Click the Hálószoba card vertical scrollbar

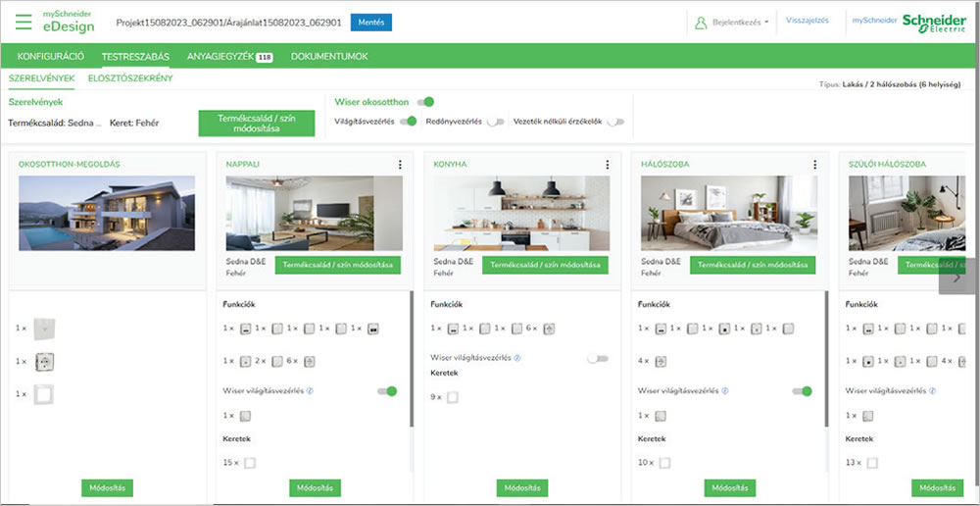pos(826,359)
